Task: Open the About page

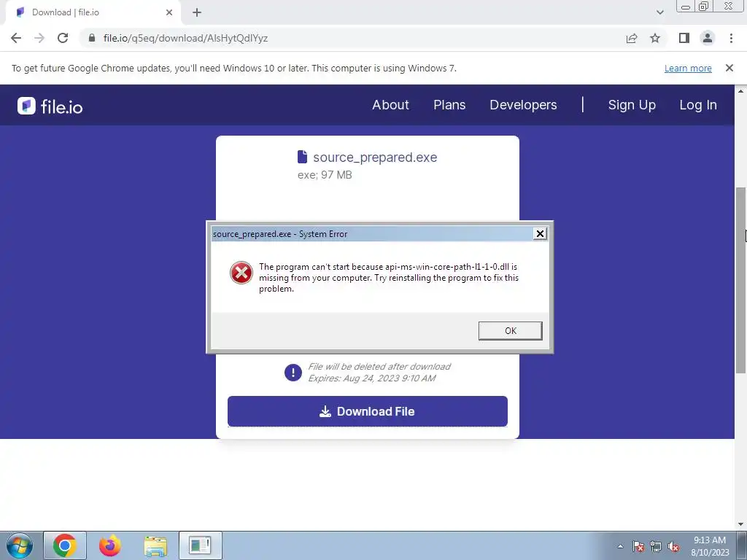Action: pos(391,105)
